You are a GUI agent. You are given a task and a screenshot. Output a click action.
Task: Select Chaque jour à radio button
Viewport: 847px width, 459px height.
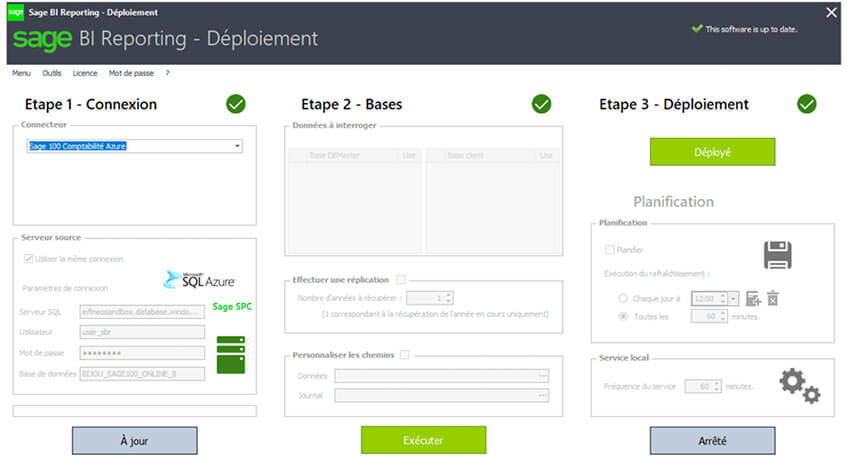coord(623,298)
